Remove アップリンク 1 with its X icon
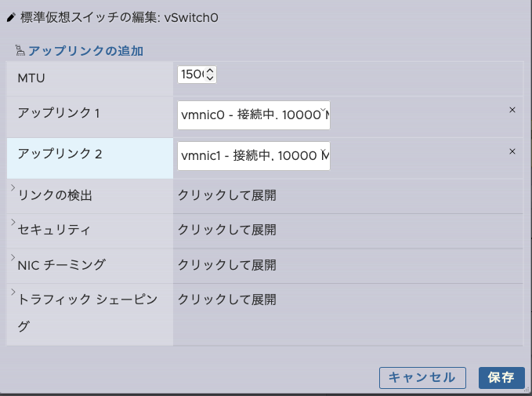This screenshot has height=396, width=532. 512,110
